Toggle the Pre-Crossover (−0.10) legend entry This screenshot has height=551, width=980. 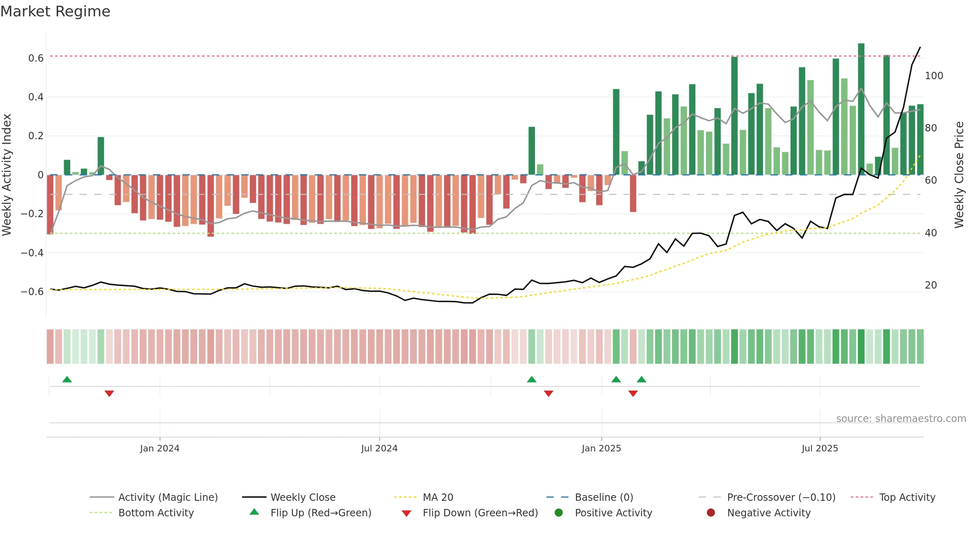[x=767, y=497]
